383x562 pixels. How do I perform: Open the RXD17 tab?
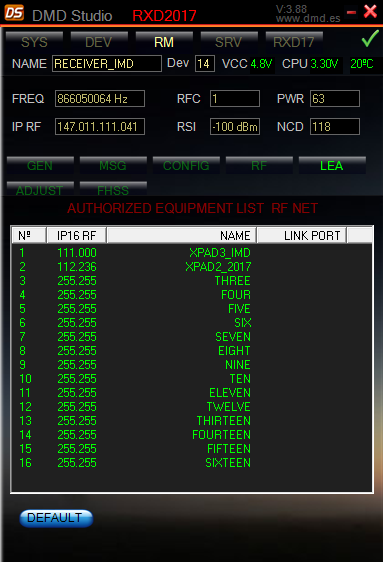point(294,42)
